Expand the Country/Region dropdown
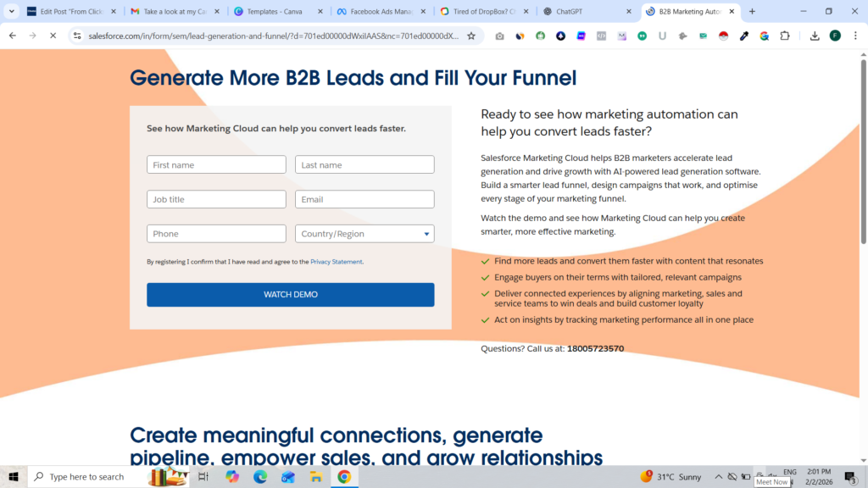This screenshot has height=488, width=868. point(364,234)
